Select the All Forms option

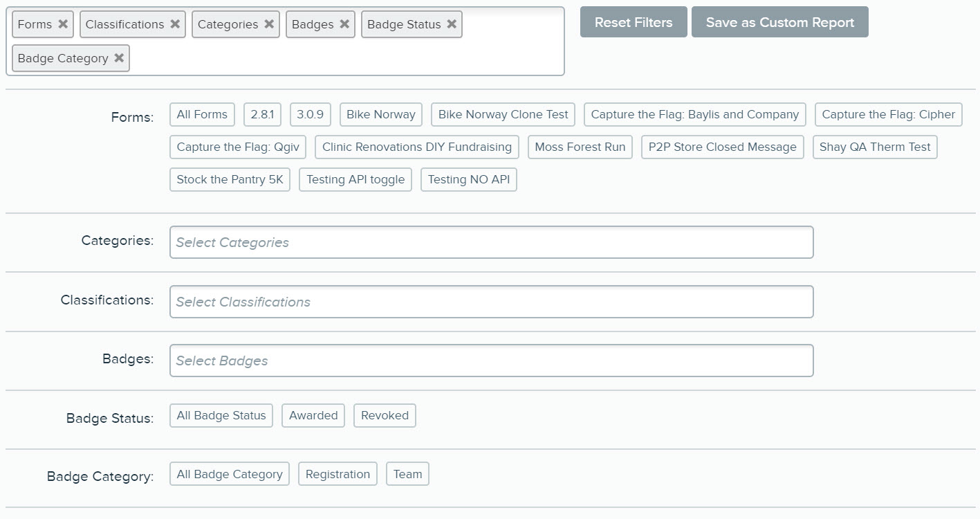[202, 114]
